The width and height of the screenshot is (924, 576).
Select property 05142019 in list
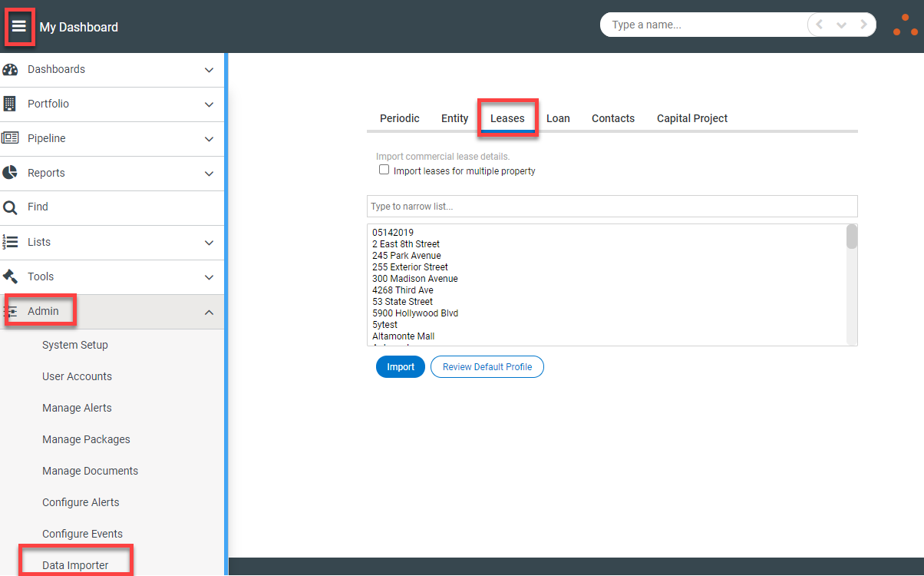(x=393, y=233)
